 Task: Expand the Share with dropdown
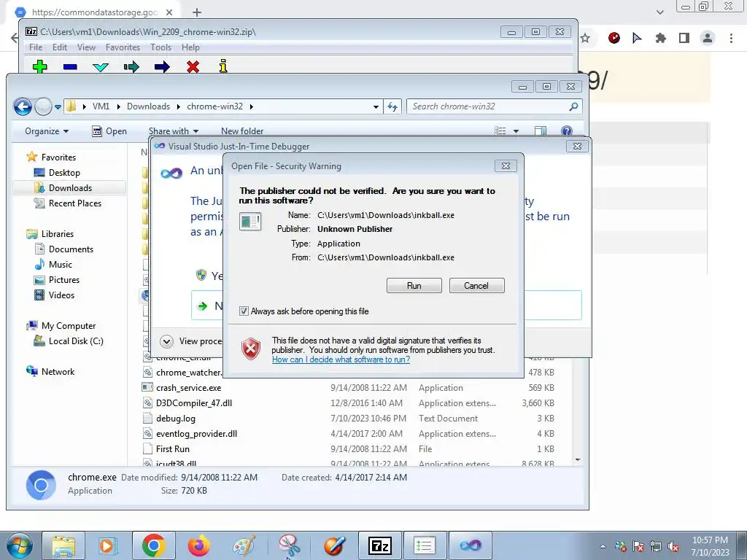click(x=174, y=131)
